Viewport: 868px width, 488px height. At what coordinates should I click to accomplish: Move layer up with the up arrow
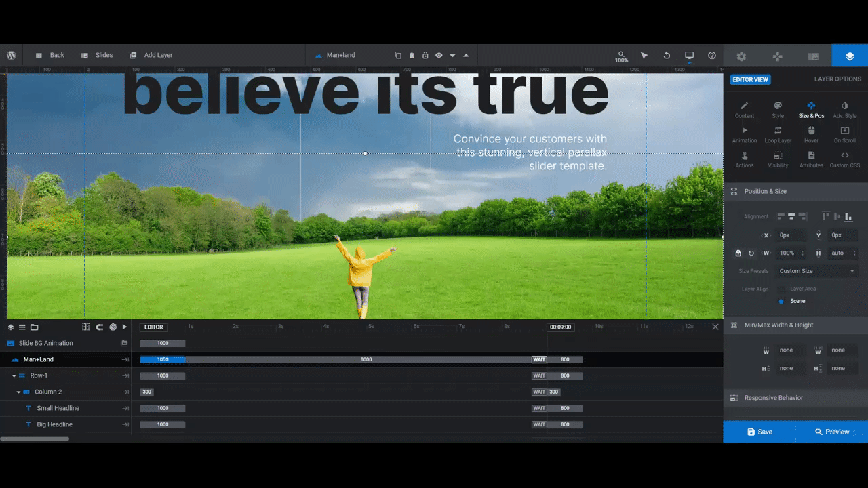coord(466,55)
